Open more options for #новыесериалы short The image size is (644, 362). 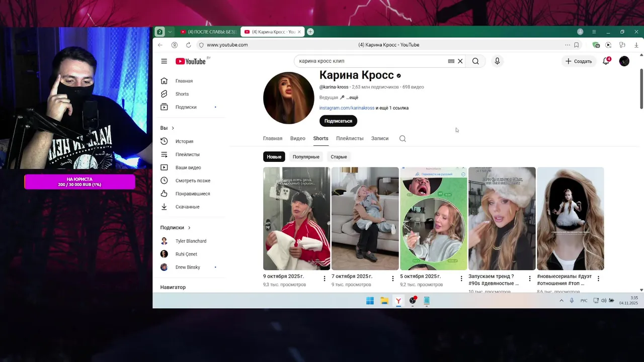click(x=598, y=279)
